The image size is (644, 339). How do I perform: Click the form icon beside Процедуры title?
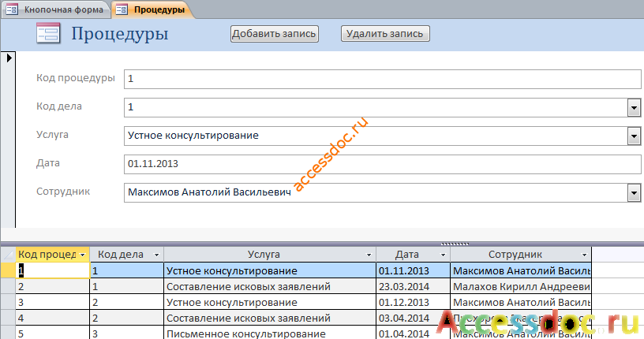pyautogui.click(x=48, y=33)
